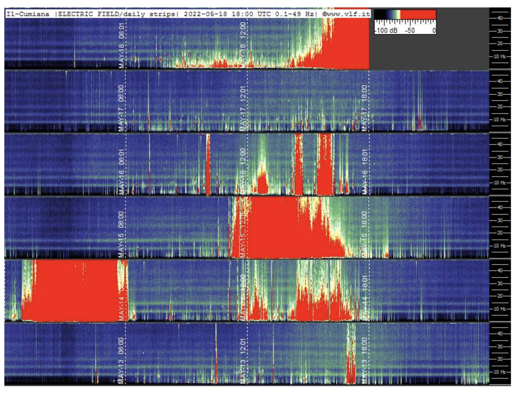Select the MAY-17 12:01 time marker

point(243,108)
